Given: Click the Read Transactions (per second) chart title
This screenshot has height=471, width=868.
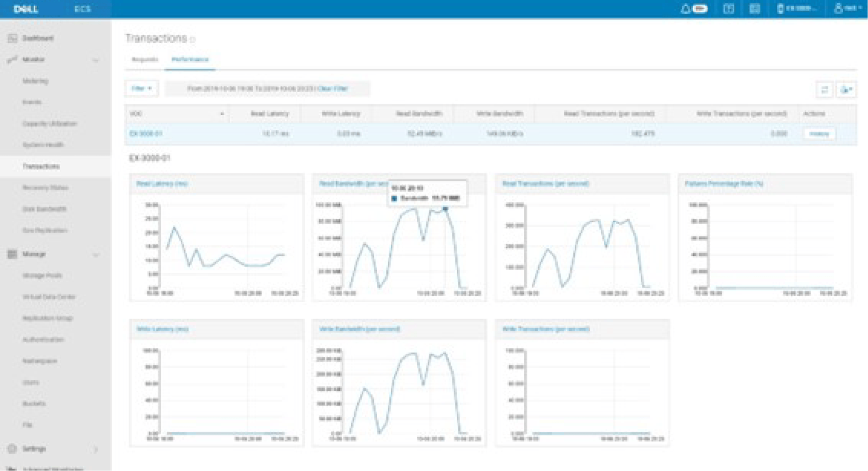Looking at the screenshot, I should [546, 184].
